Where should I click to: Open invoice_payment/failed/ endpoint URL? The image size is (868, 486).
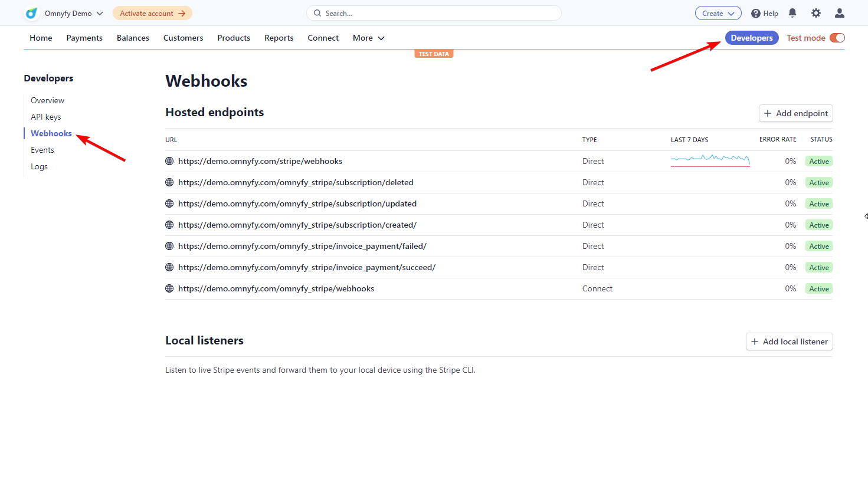302,246
